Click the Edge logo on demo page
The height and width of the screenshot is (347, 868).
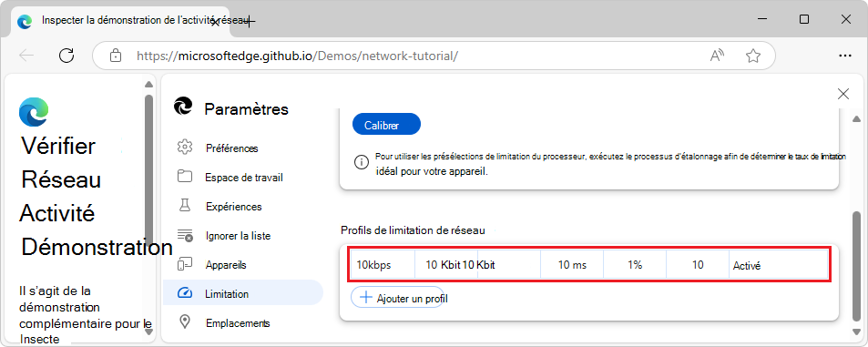tap(34, 112)
